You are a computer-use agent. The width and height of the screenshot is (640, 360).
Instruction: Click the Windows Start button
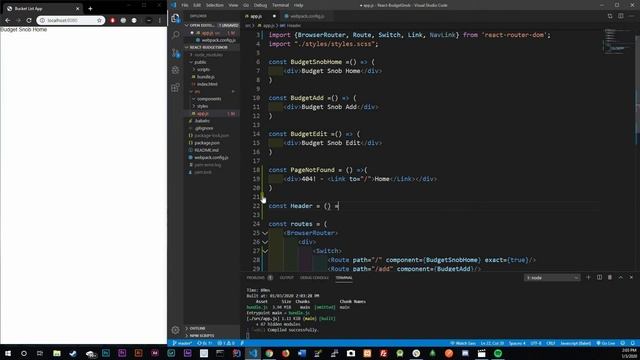point(8,353)
